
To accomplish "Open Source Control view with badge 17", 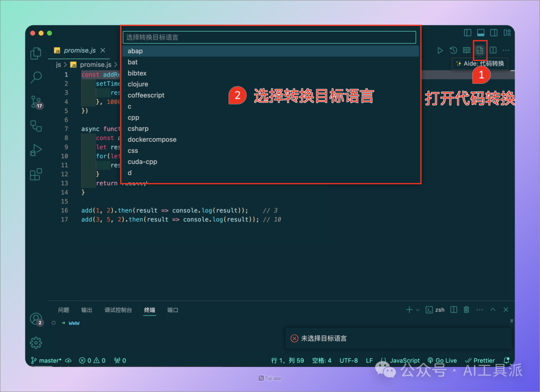I will [x=36, y=102].
